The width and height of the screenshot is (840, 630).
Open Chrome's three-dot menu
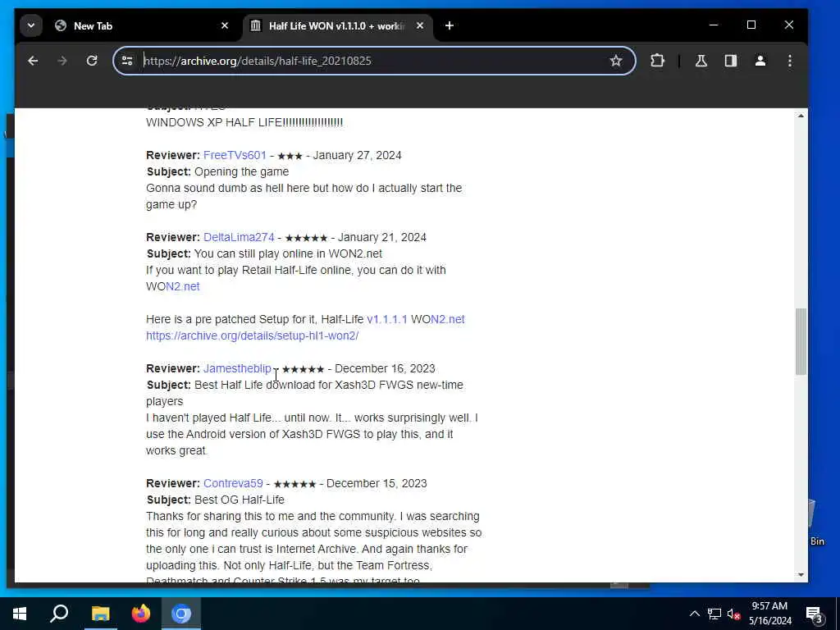coord(790,61)
